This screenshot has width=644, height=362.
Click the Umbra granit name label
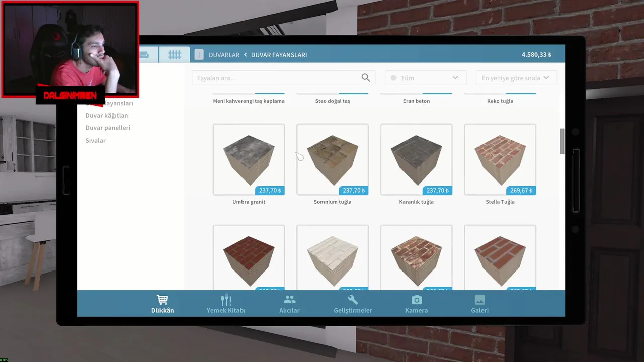[249, 202]
